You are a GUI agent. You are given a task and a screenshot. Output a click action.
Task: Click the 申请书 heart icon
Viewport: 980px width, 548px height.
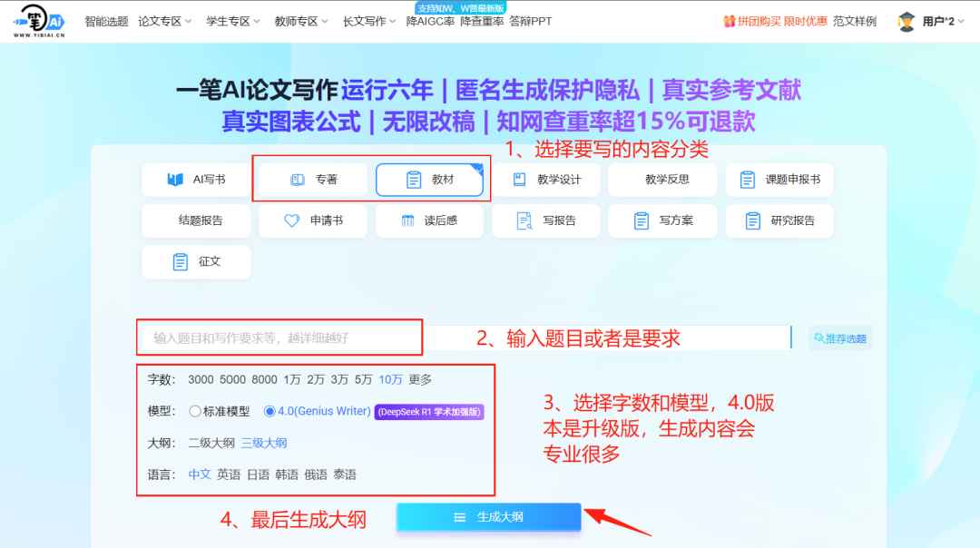click(x=292, y=220)
